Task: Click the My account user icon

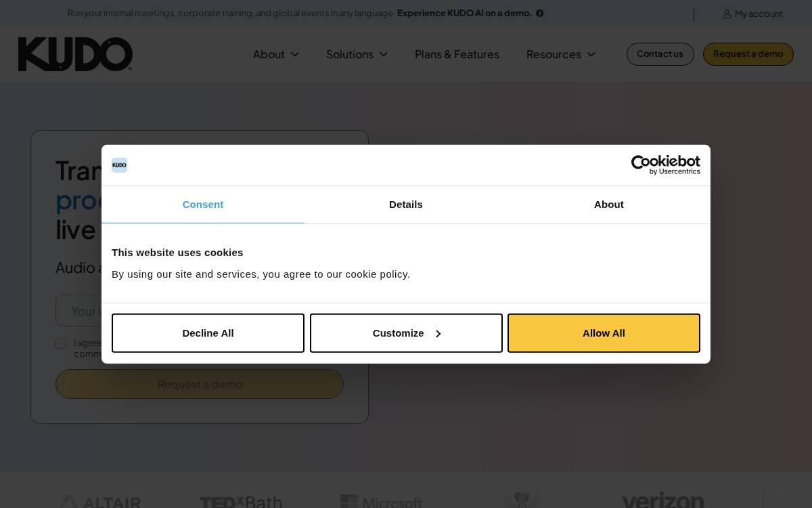Action: pyautogui.click(x=727, y=14)
